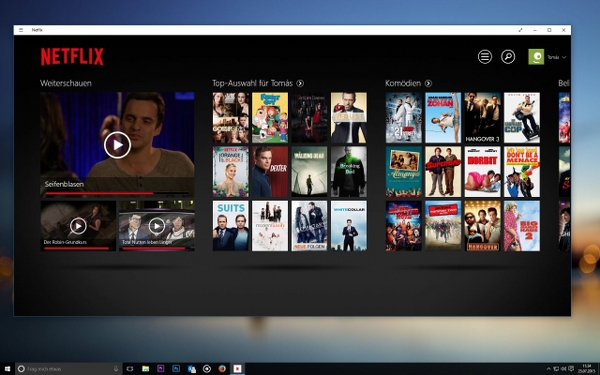
Task: Play the Seifenblasen episode
Action: 117,145
